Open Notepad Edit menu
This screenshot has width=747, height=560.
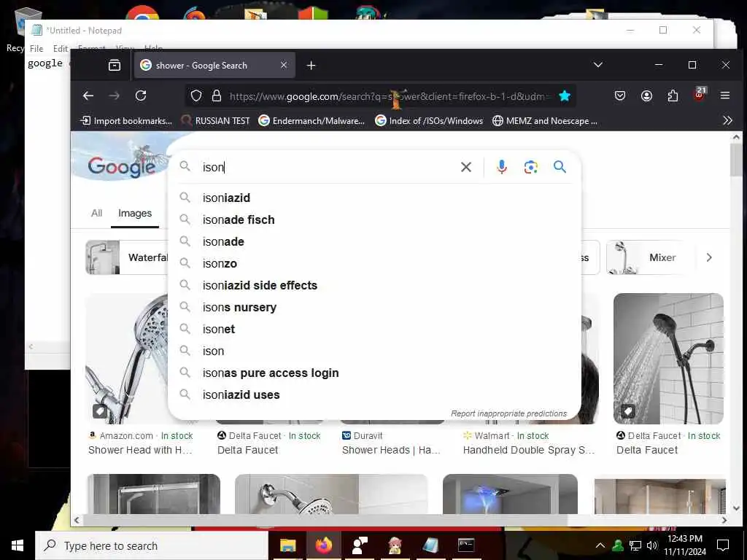point(61,49)
